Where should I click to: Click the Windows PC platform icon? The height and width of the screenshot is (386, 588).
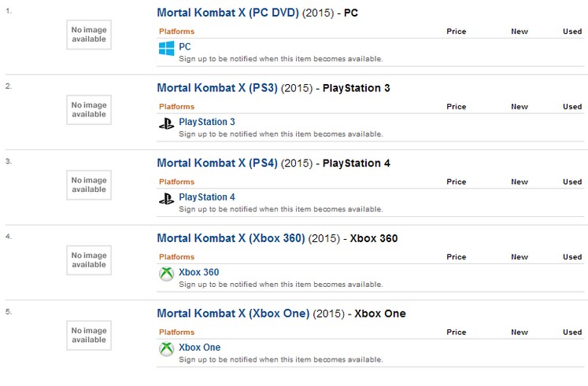point(167,48)
